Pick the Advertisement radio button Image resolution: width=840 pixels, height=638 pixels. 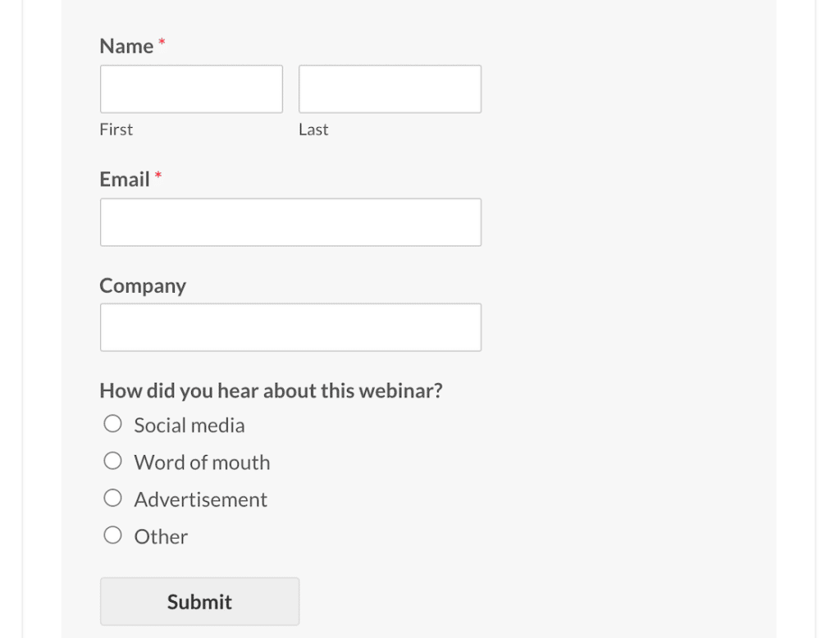pyautogui.click(x=112, y=498)
